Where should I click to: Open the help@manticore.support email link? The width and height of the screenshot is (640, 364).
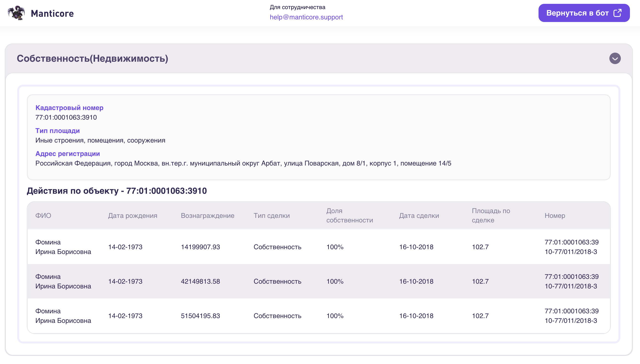pyautogui.click(x=306, y=17)
